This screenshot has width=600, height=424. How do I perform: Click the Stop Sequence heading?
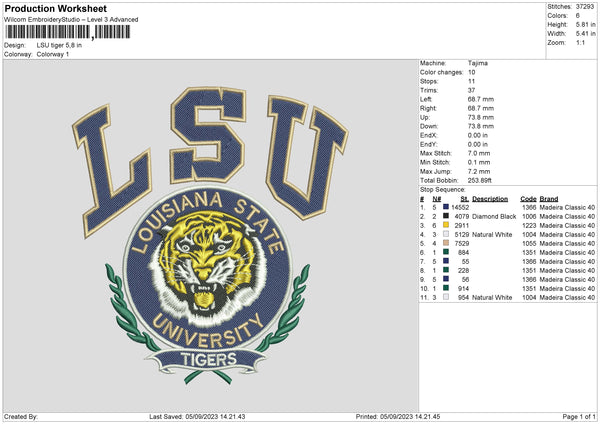(x=443, y=190)
